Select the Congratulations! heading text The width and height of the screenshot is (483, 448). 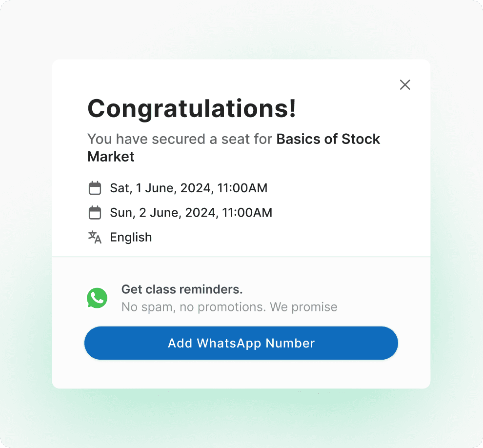(192, 108)
